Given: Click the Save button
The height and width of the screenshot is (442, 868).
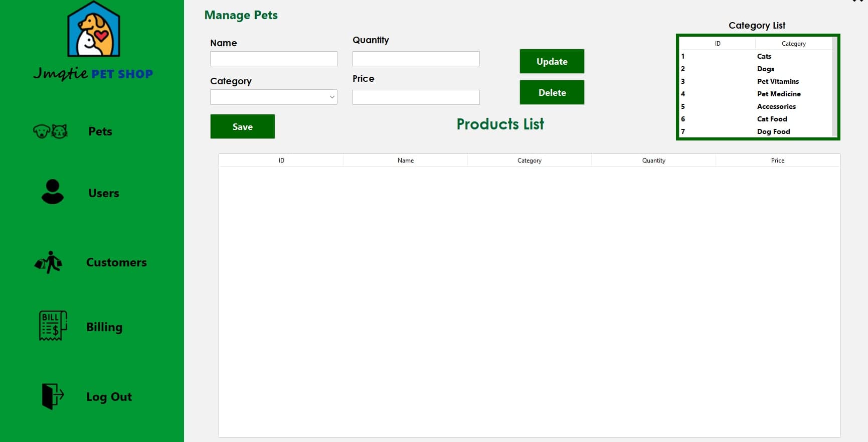Looking at the screenshot, I should point(243,126).
